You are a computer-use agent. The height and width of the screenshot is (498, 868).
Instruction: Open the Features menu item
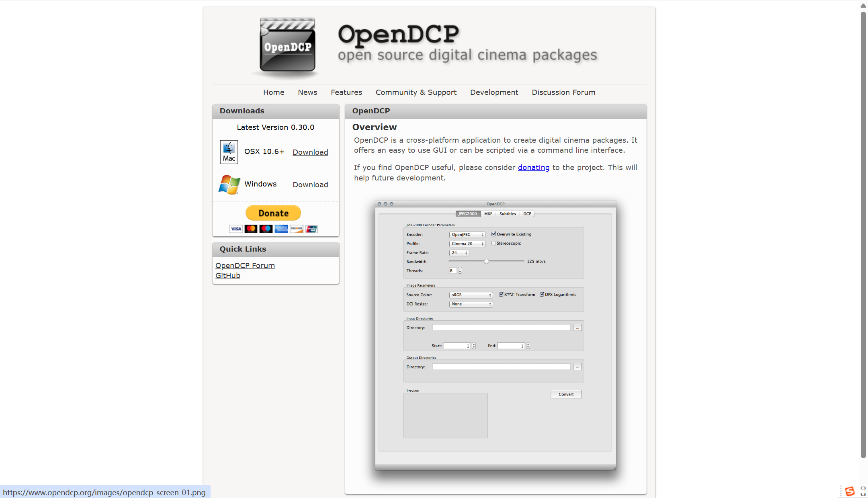click(346, 92)
